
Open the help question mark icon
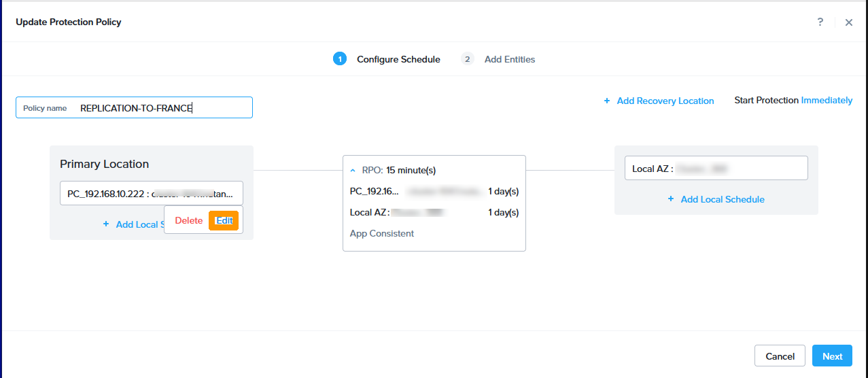(x=820, y=22)
